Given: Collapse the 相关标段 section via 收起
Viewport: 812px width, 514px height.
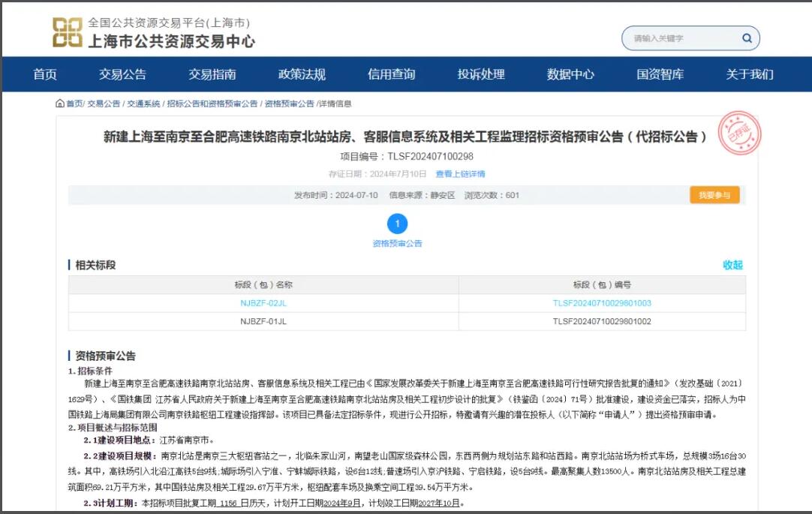Looking at the screenshot, I should 732,265.
